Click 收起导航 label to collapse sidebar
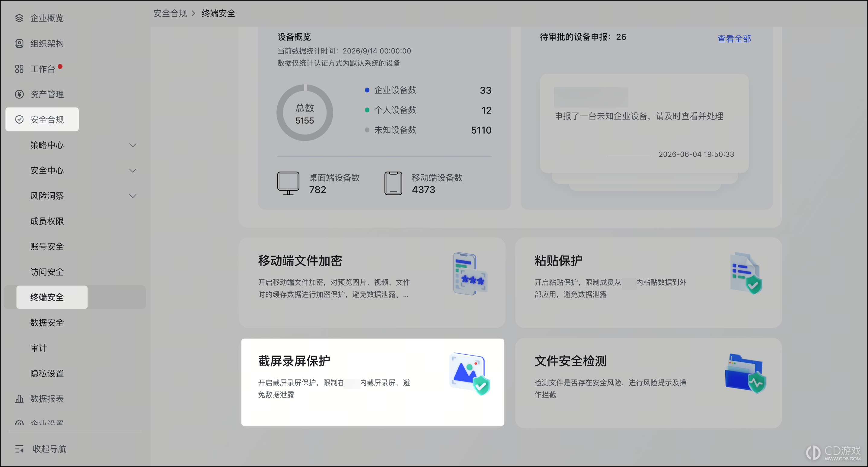Image resolution: width=868 pixels, height=467 pixels. (x=49, y=449)
